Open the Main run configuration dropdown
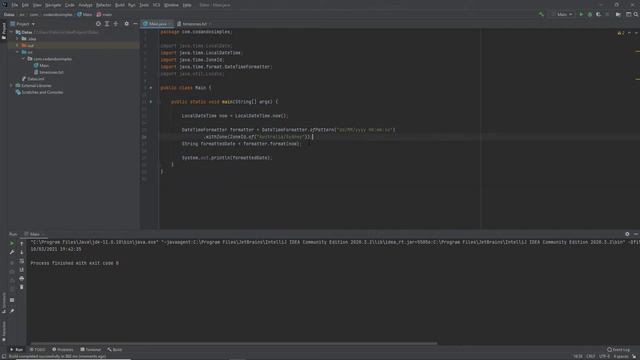 (562, 14)
